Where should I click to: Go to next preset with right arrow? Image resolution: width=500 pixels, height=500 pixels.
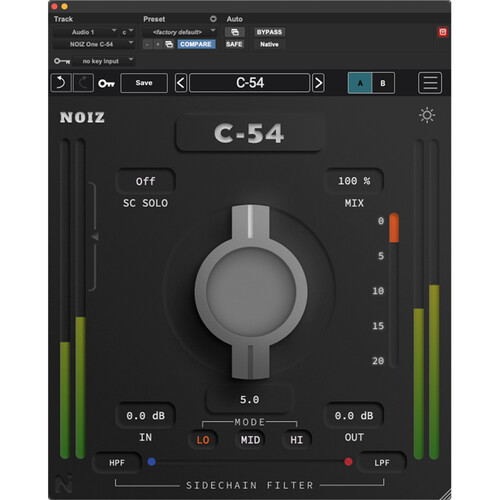pyautogui.click(x=318, y=83)
